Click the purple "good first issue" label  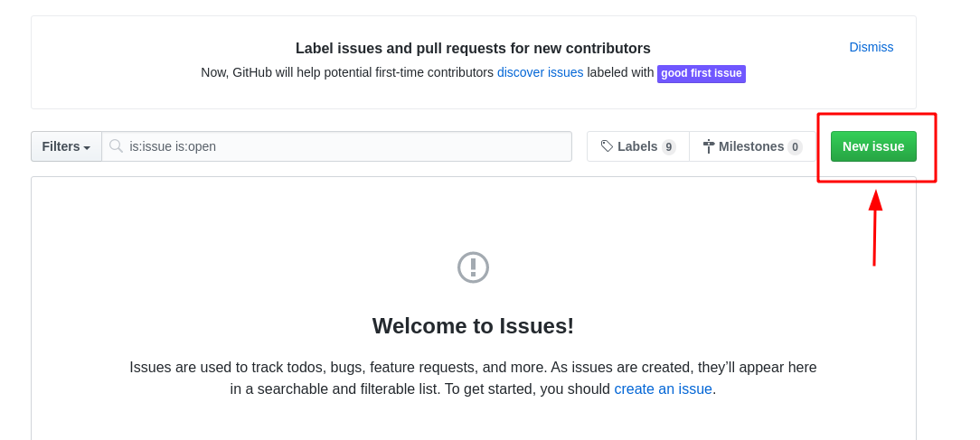click(x=701, y=73)
